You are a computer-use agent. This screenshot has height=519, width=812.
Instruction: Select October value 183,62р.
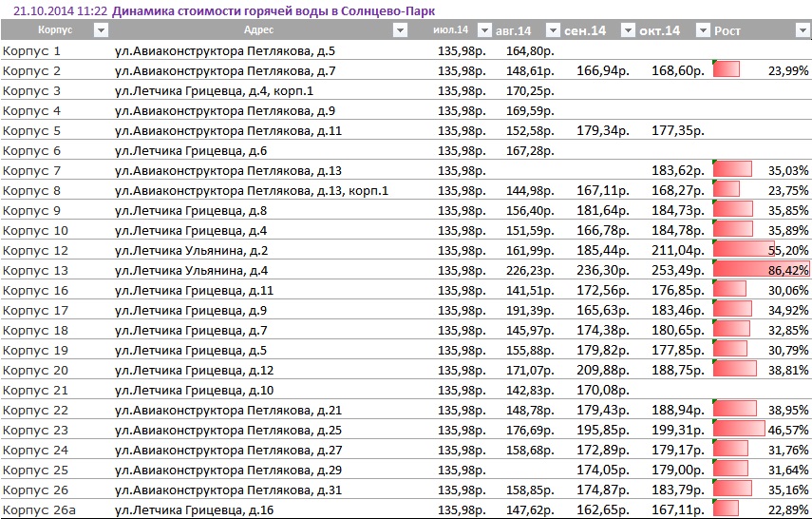(x=678, y=170)
